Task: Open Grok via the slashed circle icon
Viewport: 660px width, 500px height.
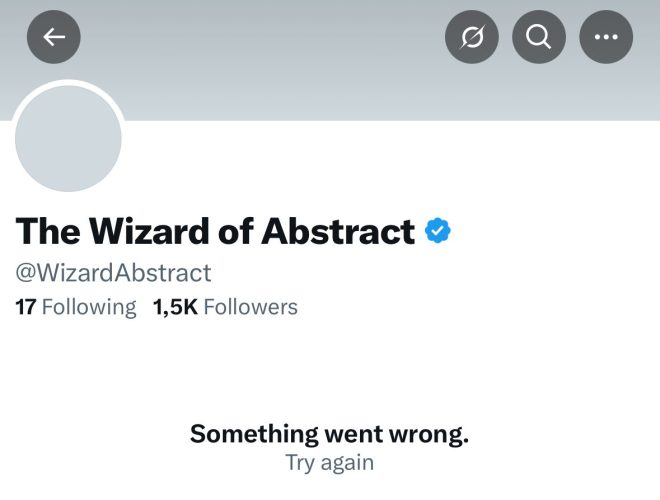Action: click(472, 37)
